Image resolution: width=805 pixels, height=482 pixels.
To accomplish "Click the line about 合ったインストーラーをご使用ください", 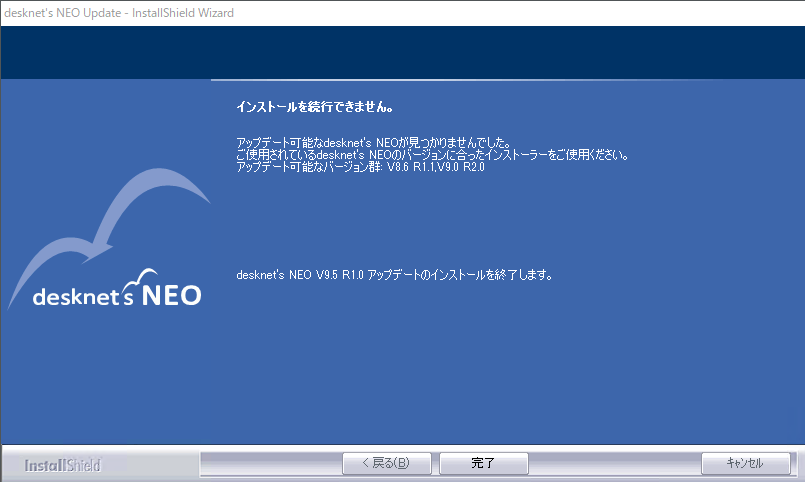I will (x=433, y=155).
